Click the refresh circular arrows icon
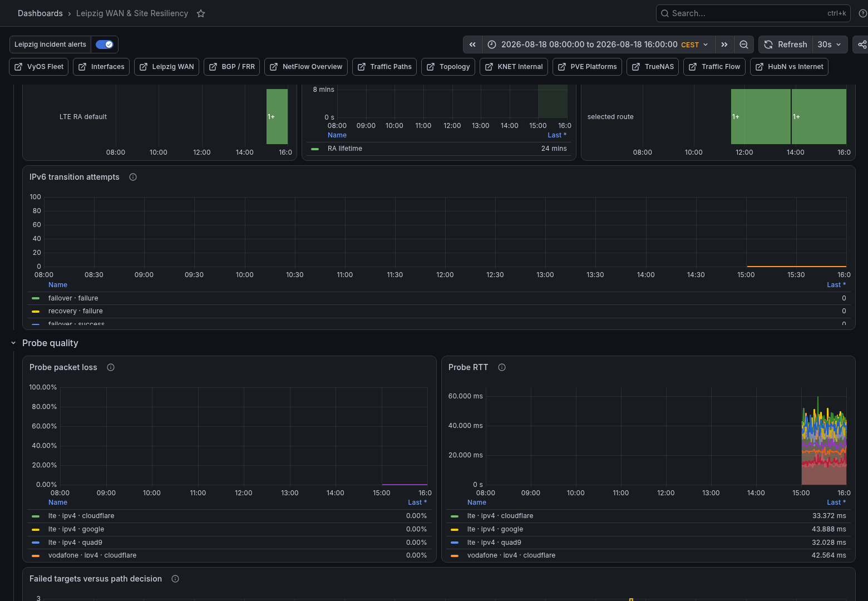 (768, 45)
